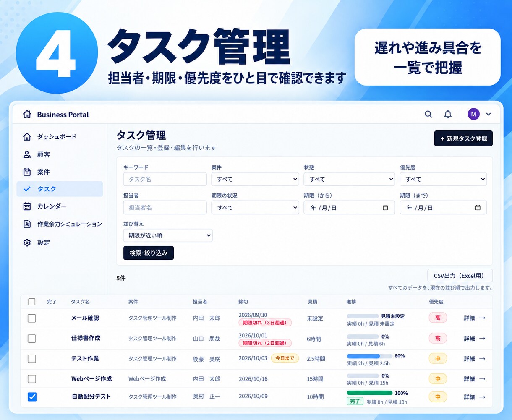Open calendar picker in 期限（から） field
This screenshot has height=420, width=512.
(x=385, y=208)
